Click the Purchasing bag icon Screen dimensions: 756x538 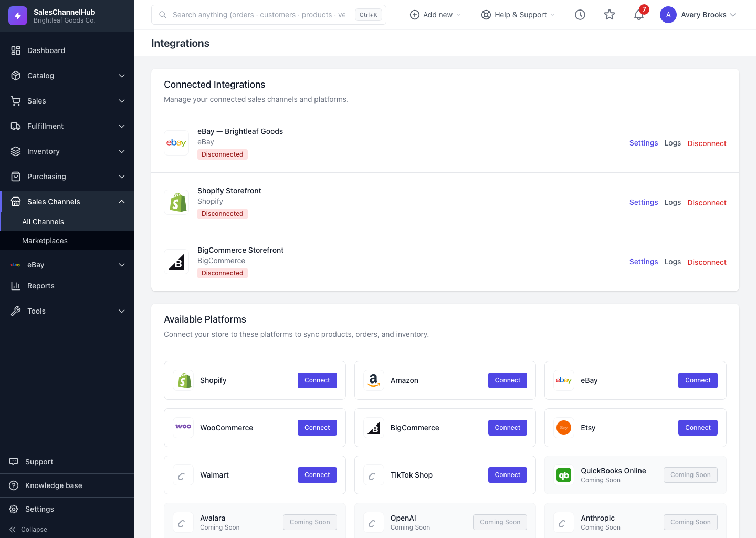[16, 177]
